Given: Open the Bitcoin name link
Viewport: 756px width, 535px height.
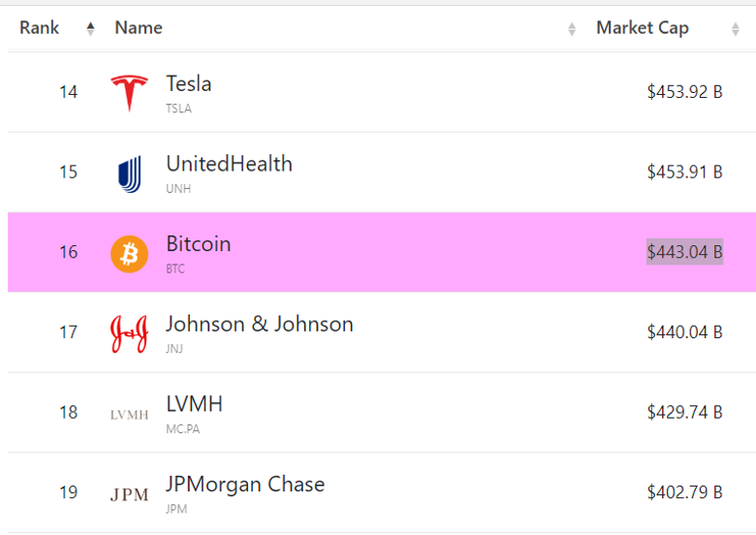Looking at the screenshot, I should (x=198, y=244).
